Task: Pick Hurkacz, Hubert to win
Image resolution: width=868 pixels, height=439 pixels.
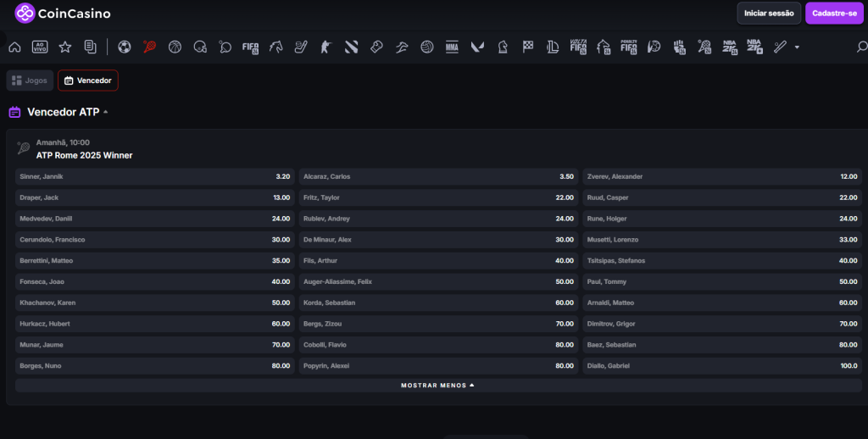Action: pos(155,324)
